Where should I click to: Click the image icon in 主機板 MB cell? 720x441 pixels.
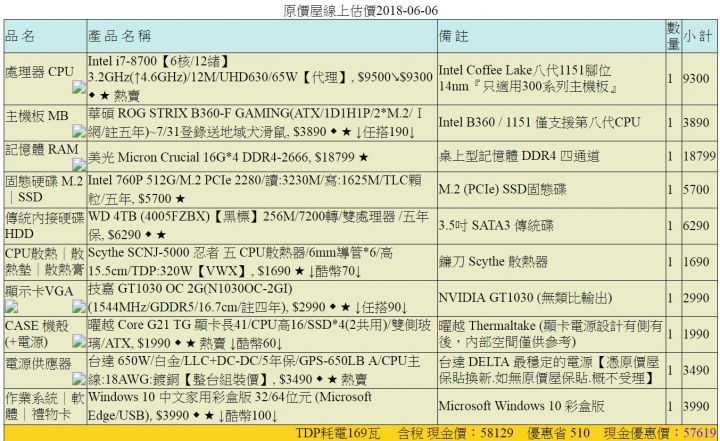(x=79, y=131)
